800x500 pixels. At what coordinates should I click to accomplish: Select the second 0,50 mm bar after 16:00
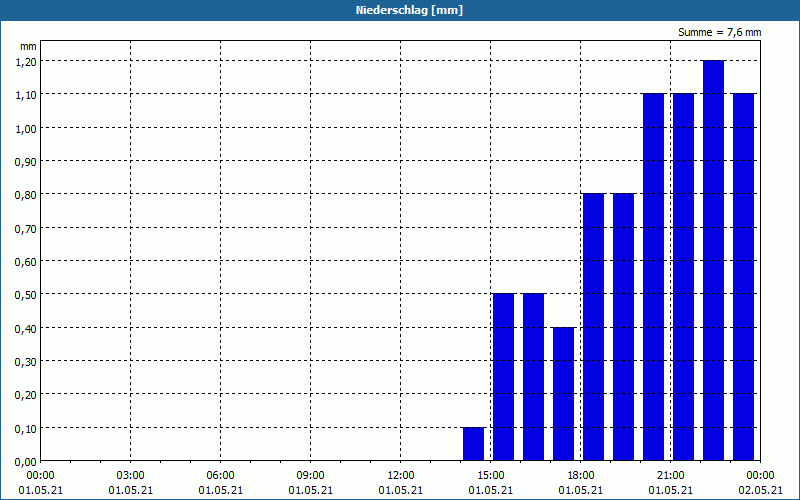pyautogui.click(x=533, y=377)
